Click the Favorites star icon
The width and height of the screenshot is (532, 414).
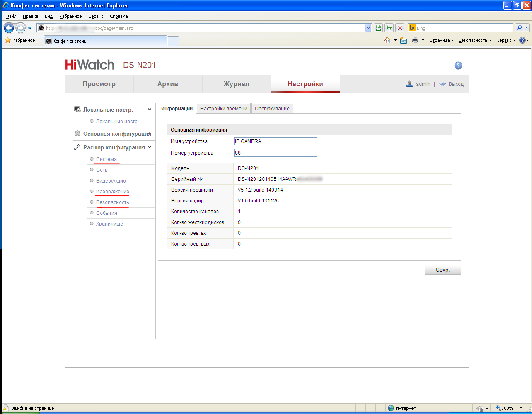click(7, 40)
